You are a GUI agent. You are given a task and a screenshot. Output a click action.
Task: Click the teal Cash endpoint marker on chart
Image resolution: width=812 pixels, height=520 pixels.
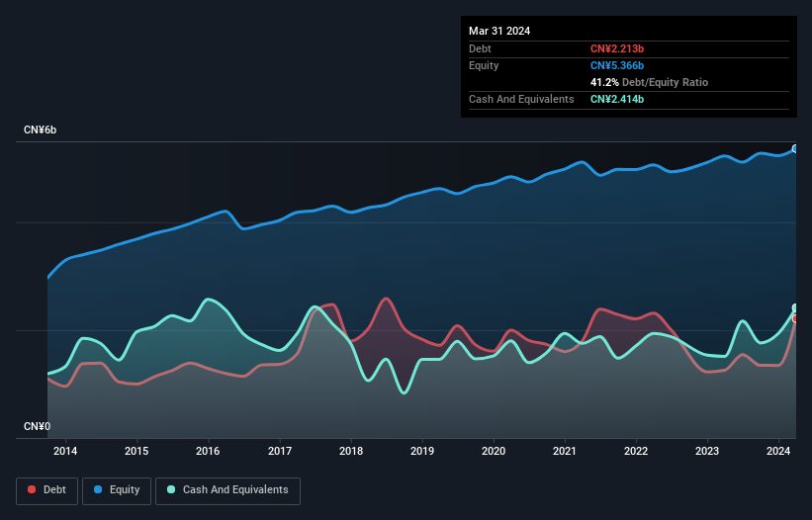point(795,308)
